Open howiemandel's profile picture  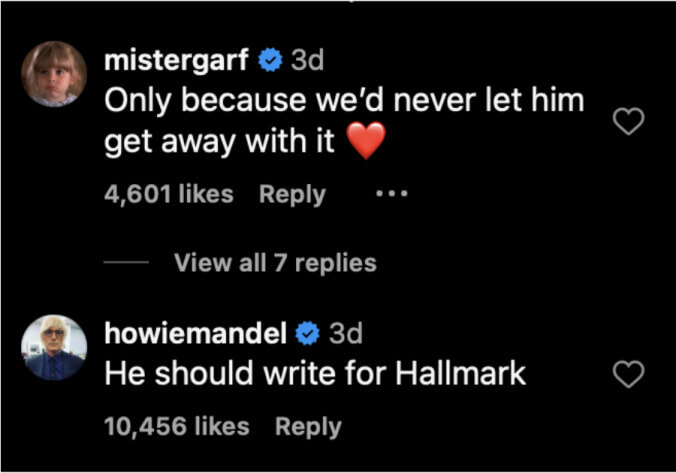[54, 348]
